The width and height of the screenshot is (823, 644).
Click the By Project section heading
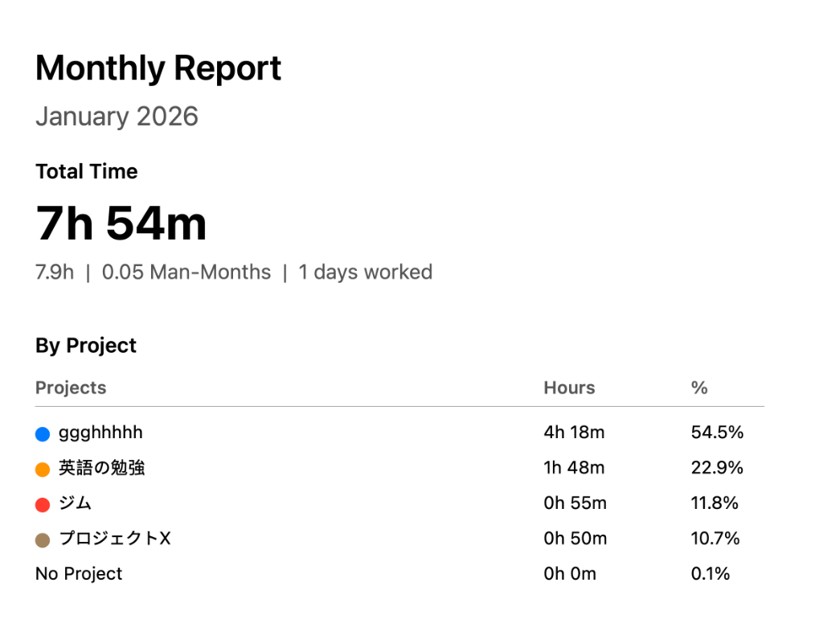[x=85, y=345]
